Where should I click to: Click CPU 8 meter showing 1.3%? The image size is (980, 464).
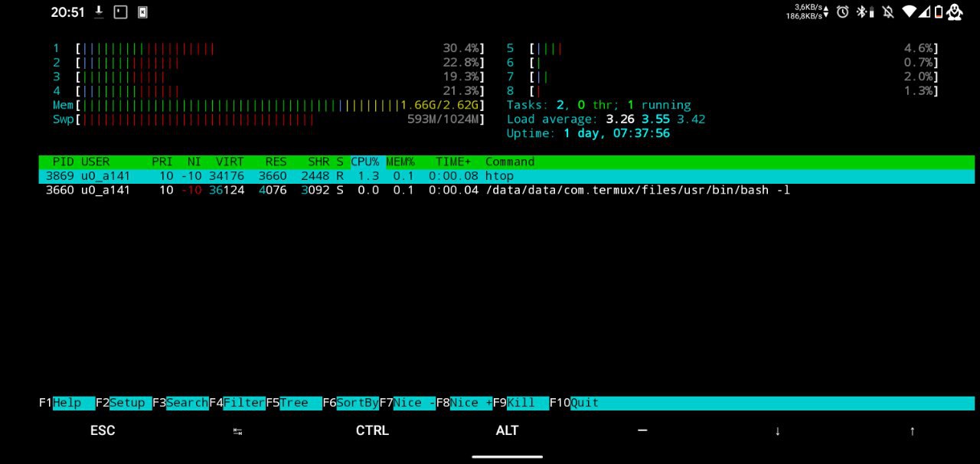pyautogui.click(x=722, y=91)
